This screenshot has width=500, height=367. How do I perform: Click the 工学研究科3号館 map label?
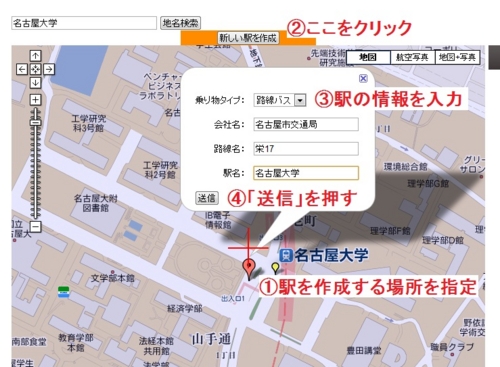click(89, 123)
